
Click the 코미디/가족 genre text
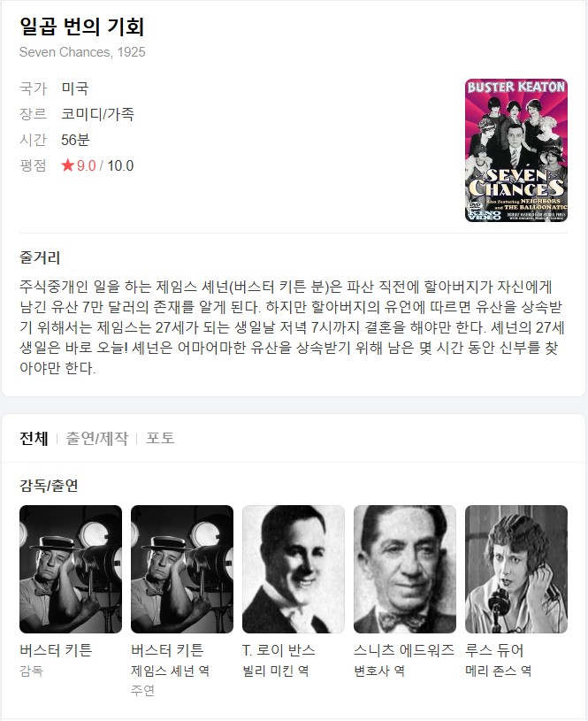click(97, 113)
